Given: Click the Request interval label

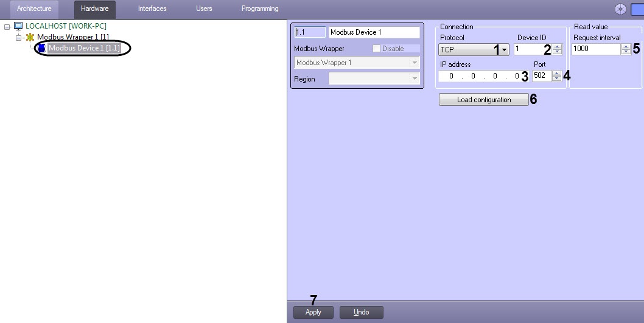Looking at the screenshot, I should pyautogui.click(x=597, y=38).
